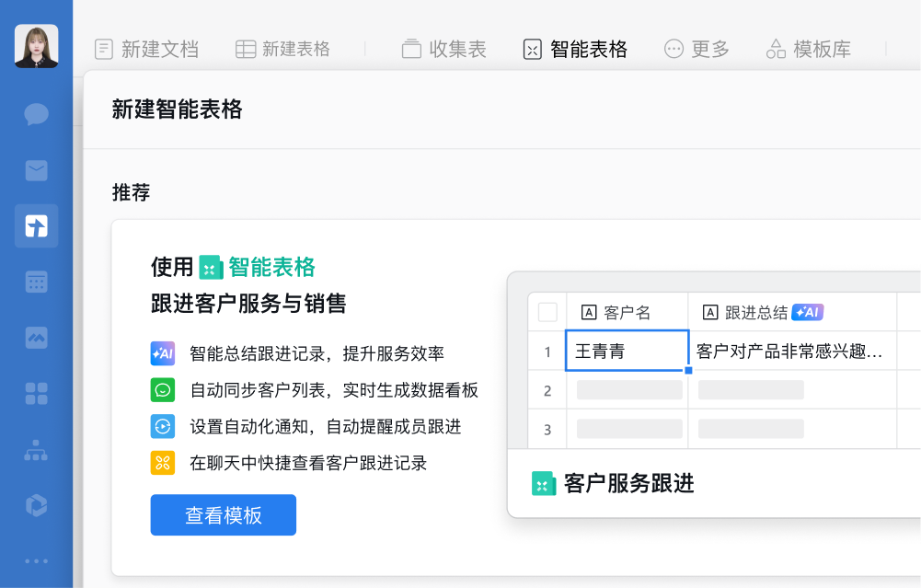This screenshot has height=588, width=921.
Task: Click the WeChat green sync icon beside 自动同步客户列表
Action: point(162,389)
